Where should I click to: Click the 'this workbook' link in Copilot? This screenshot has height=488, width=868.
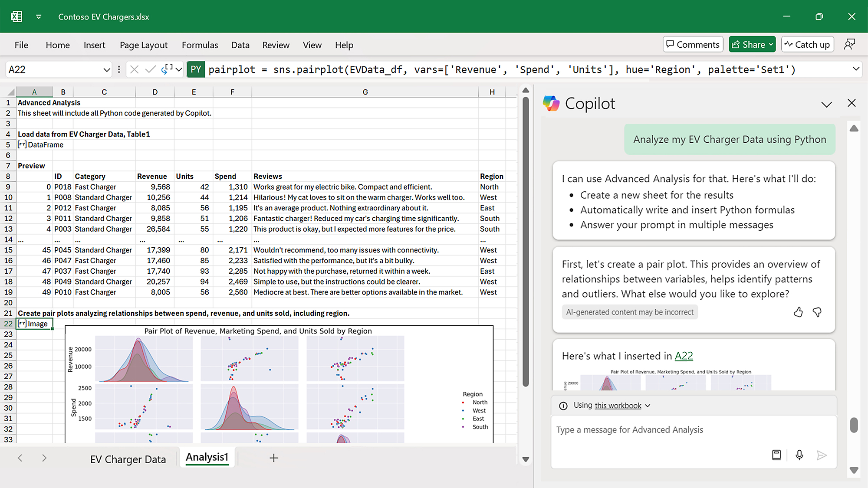click(618, 406)
